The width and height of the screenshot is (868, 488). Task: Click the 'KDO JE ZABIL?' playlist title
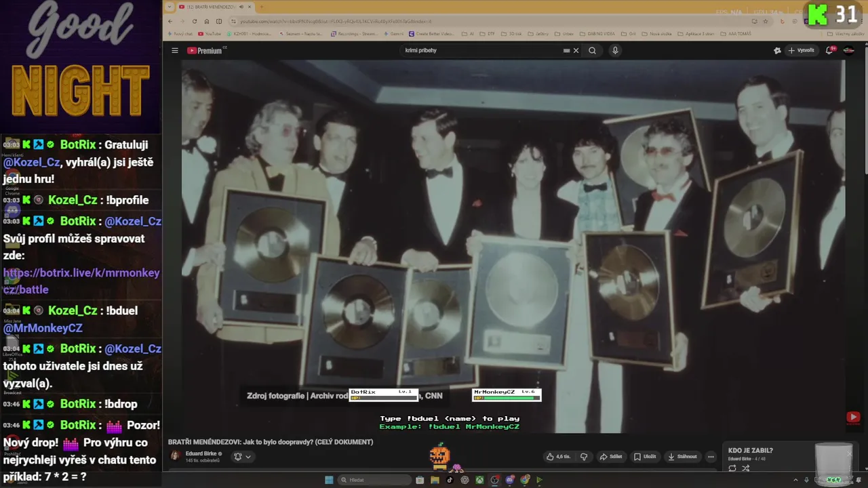(751, 450)
